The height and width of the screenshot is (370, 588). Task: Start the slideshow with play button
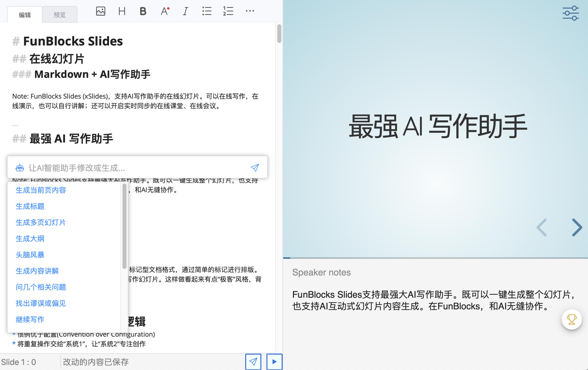point(274,362)
